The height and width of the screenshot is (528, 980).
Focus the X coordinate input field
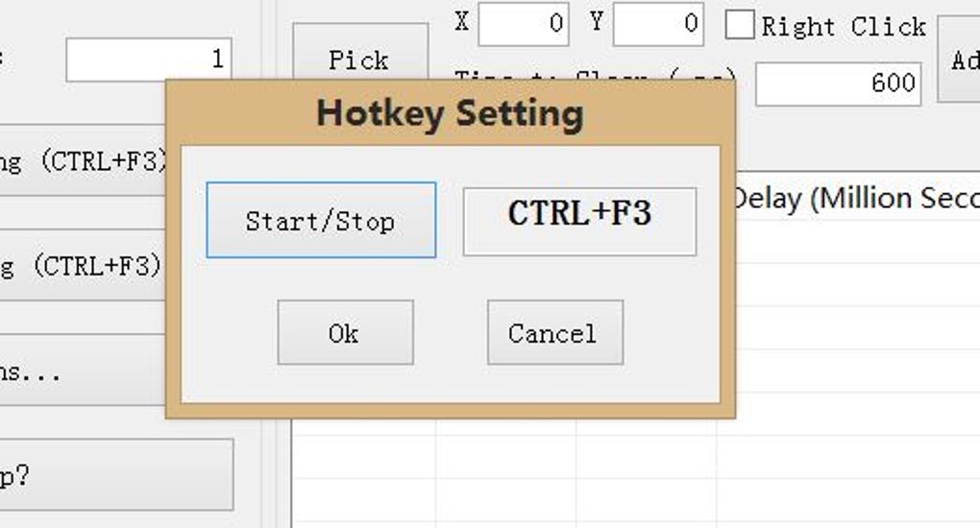(x=523, y=24)
